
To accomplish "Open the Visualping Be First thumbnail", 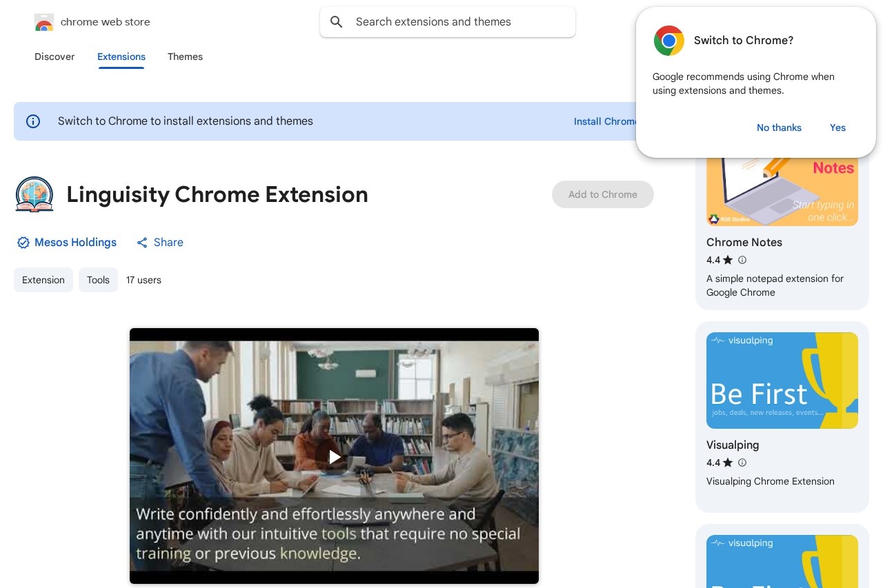I will (782, 381).
